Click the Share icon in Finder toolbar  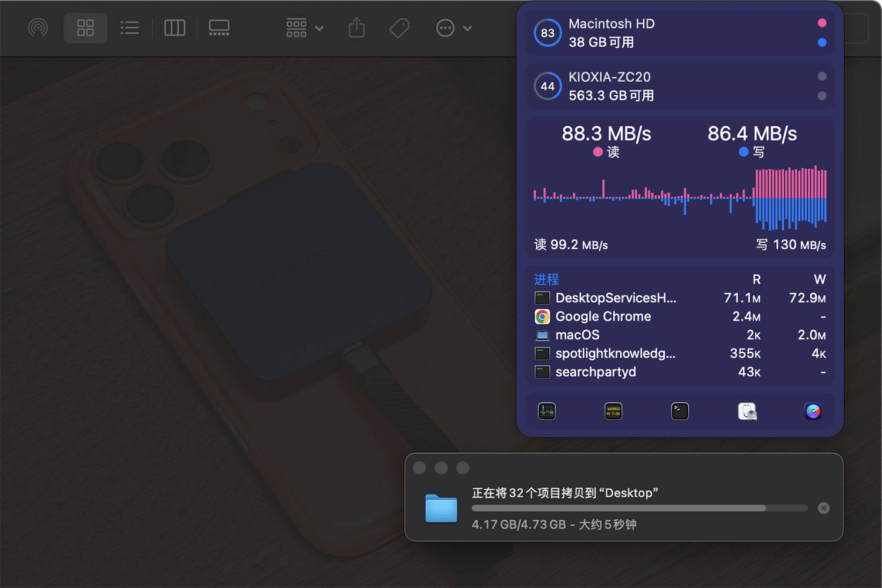click(356, 28)
